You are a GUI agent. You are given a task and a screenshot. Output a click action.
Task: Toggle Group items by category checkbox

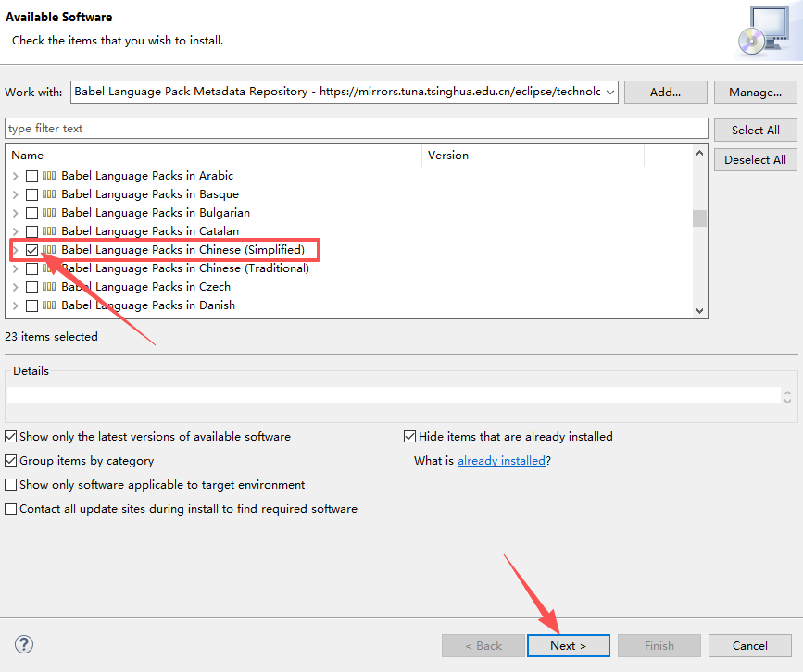[11, 461]
